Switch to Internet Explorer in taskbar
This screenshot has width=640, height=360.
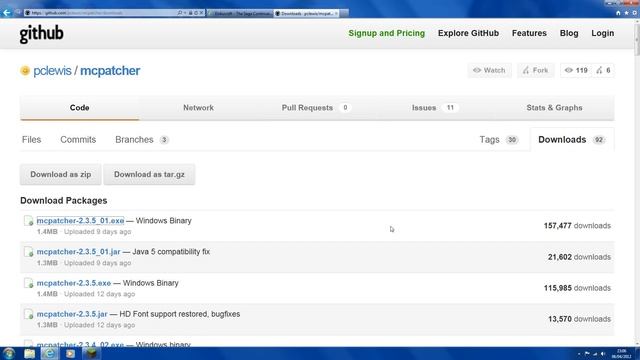49,353
